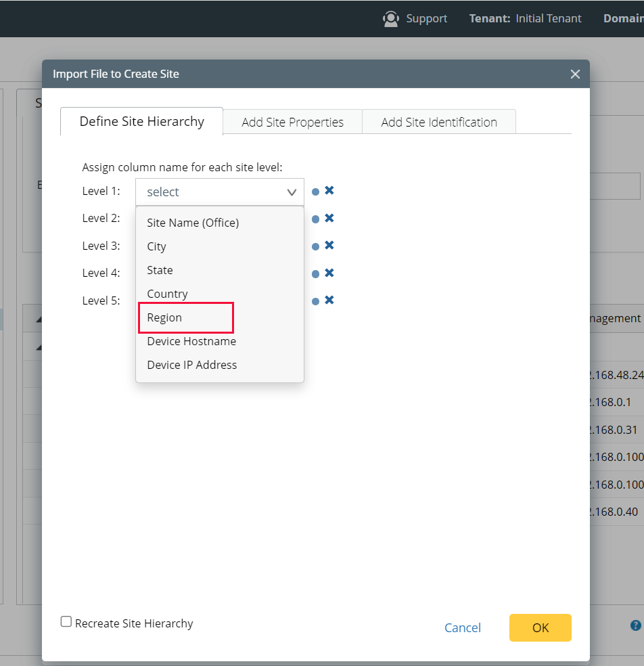Screen dimensions: 644x666
Task: Open help via the question mark icon
Action: tap(635, 625)
